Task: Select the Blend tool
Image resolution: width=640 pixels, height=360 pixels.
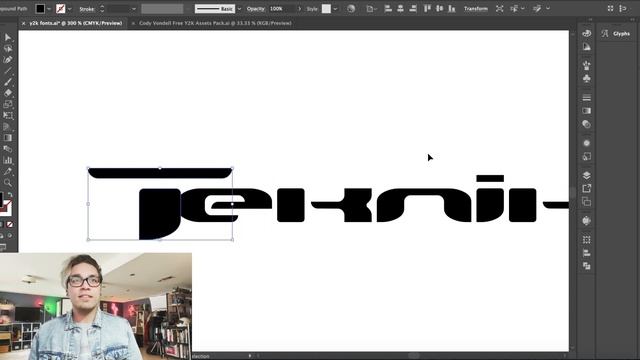Action: 8,149
